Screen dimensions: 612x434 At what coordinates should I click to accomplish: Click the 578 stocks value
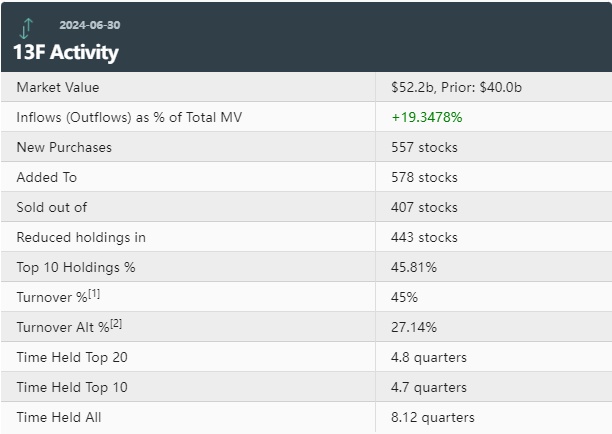[424, 177]
